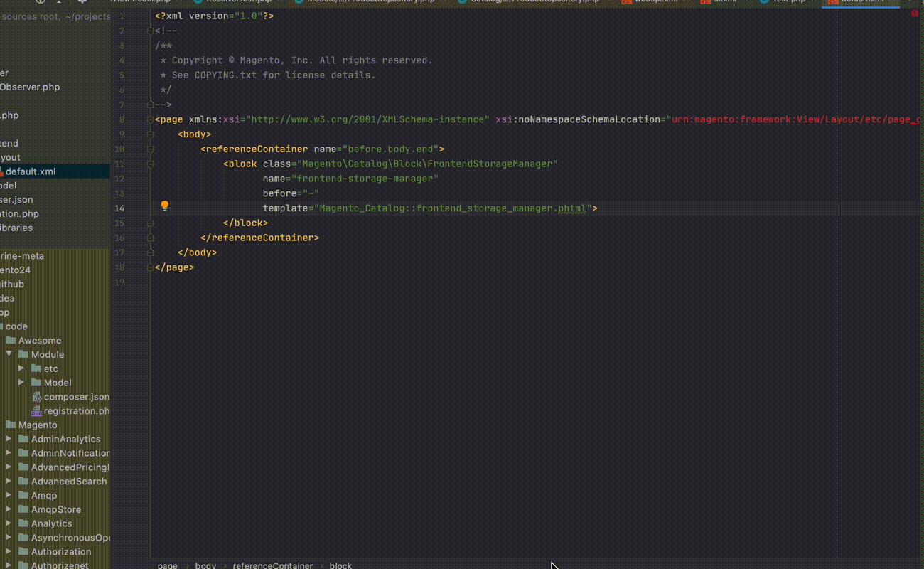Expand the AsynchronousOperations module arrow
This screenshot has width=924, height=569.
coord(9,538)
